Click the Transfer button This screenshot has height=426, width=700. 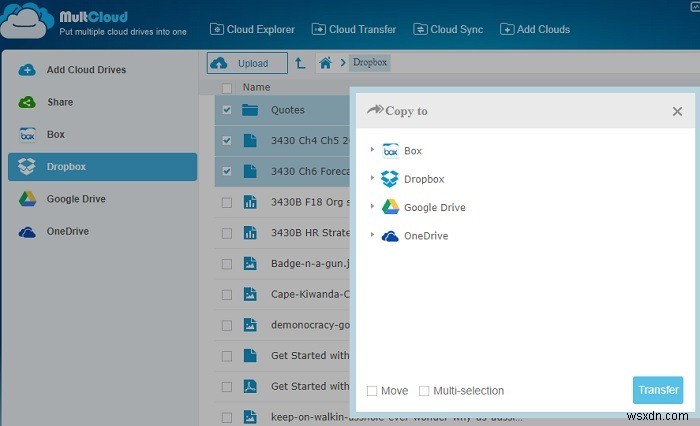click(658, 390)
